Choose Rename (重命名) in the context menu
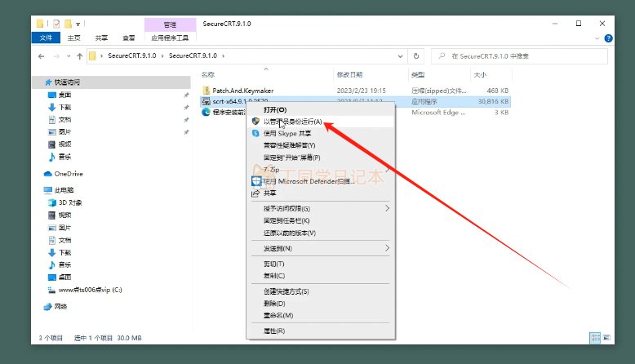The image size is (635, 364). [x=320, y=315]
